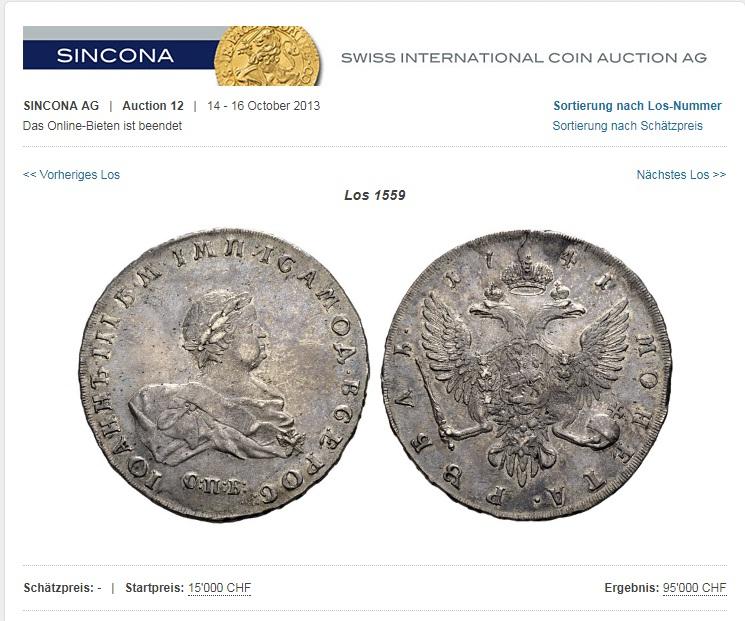This screenshot has height=621, width=745.
Task: Click the Los 1559 heading
Action: click(375, 195)
